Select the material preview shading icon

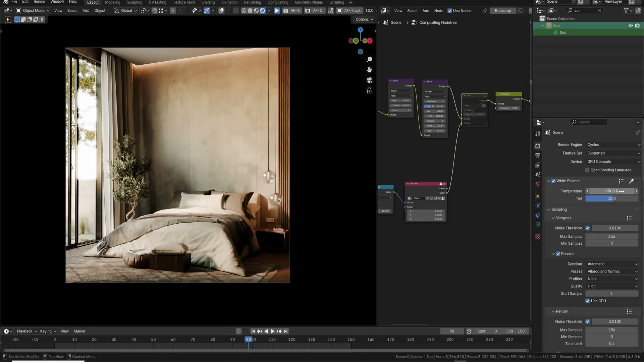(x=256, y=11)
